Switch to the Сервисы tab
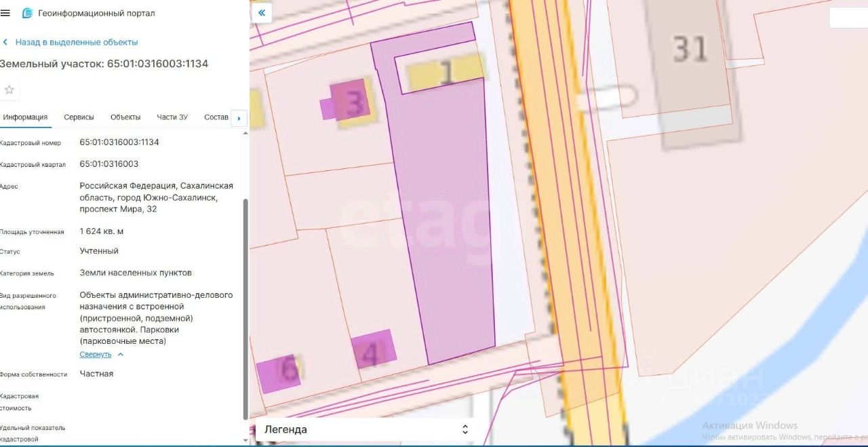The height and width of the screenshot is (447, 868). tap(79, 117)
